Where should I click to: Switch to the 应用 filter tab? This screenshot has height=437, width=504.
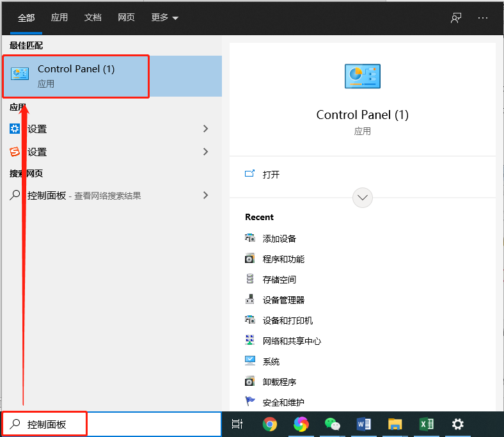pyautogui.click(x=59, y=17)
